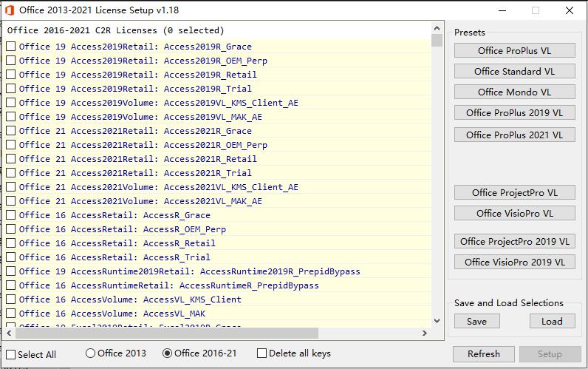Select the Office 2013 radio button
This screenshot has width=588, height=369.
[90, 353]
